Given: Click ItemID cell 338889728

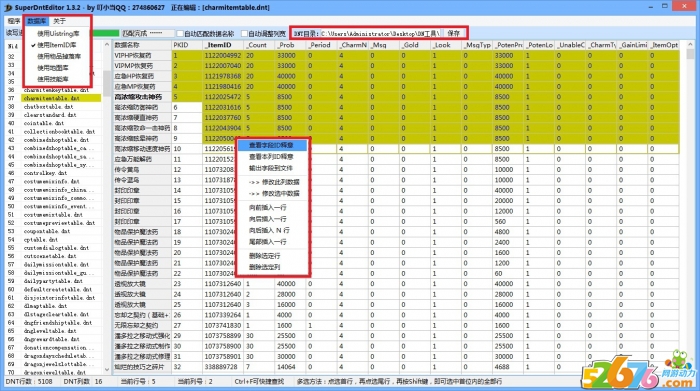Looking at the screenshot, I should 223,367.
